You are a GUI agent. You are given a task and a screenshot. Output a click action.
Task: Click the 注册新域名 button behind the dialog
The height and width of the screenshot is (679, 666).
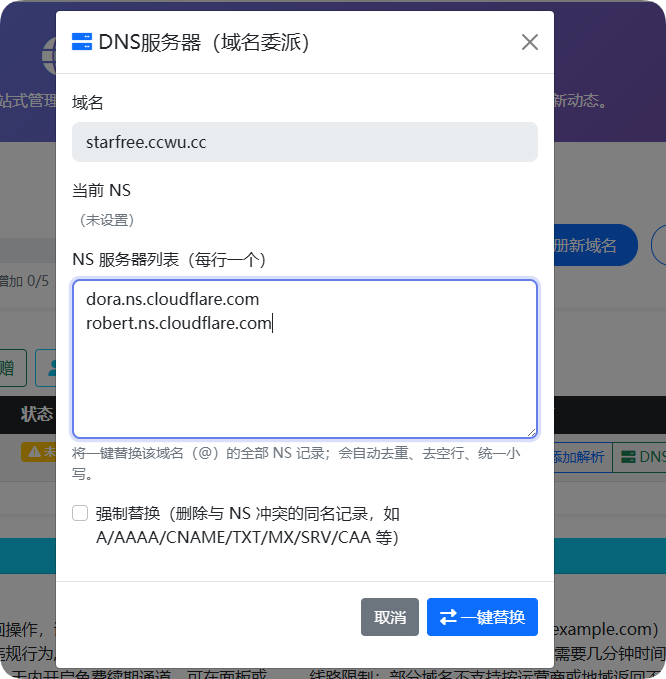pyautogui.click(x=595, y=245)
